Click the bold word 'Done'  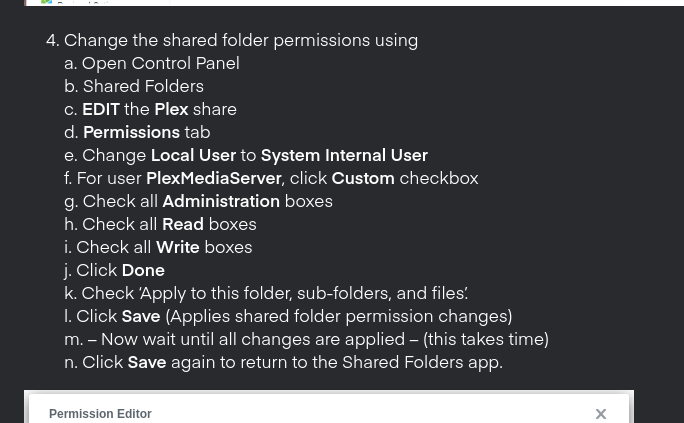pos(143,271)
